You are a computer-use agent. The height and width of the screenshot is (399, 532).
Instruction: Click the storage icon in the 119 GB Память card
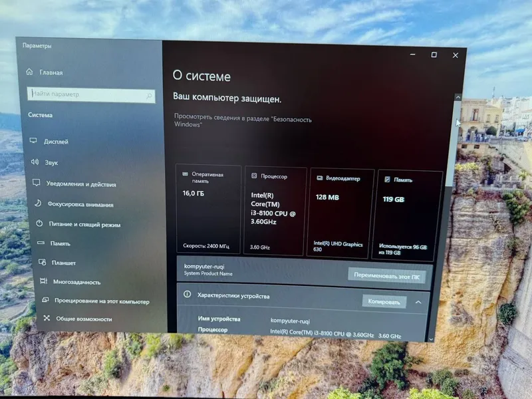click(387, 179)
